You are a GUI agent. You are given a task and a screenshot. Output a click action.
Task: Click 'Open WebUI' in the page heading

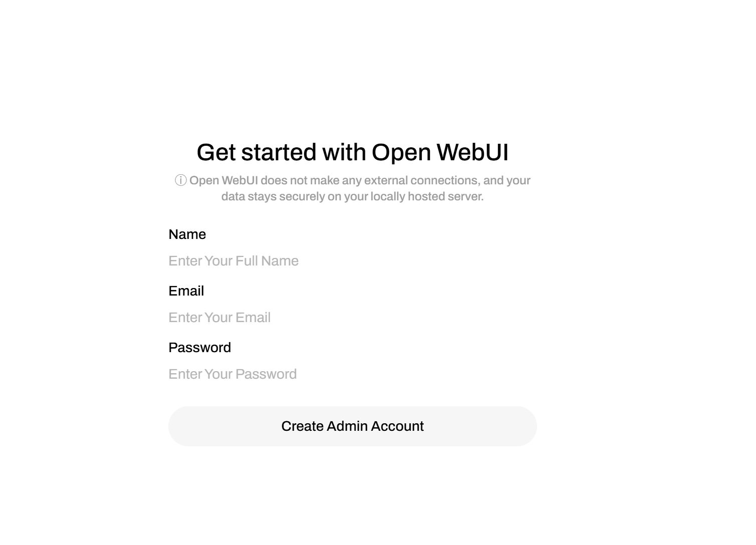tap(440, 152)
